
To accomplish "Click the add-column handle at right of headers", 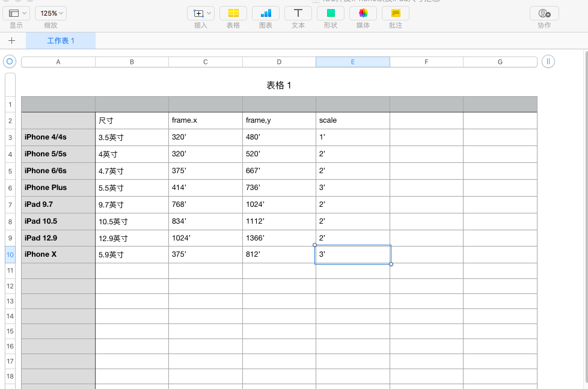I will [548, 61].
